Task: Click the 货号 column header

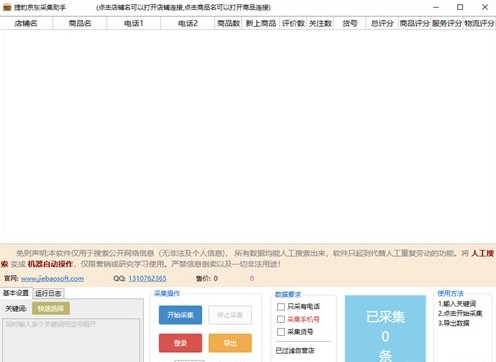Action: click(350, 23)
